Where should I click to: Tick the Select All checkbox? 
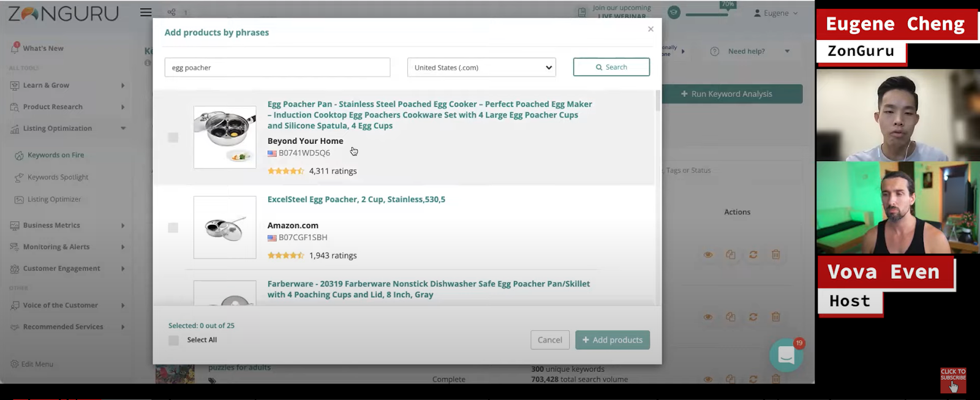(x=174, y=341)
